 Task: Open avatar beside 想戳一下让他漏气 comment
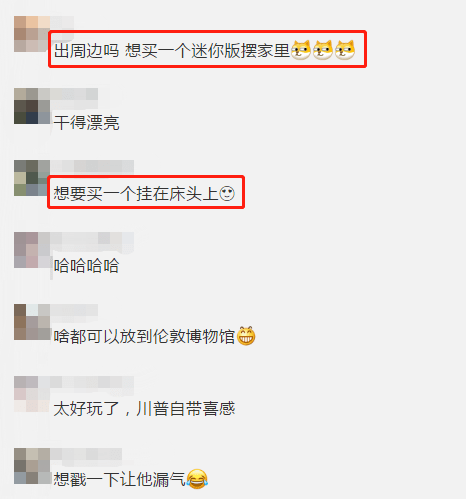32,466
